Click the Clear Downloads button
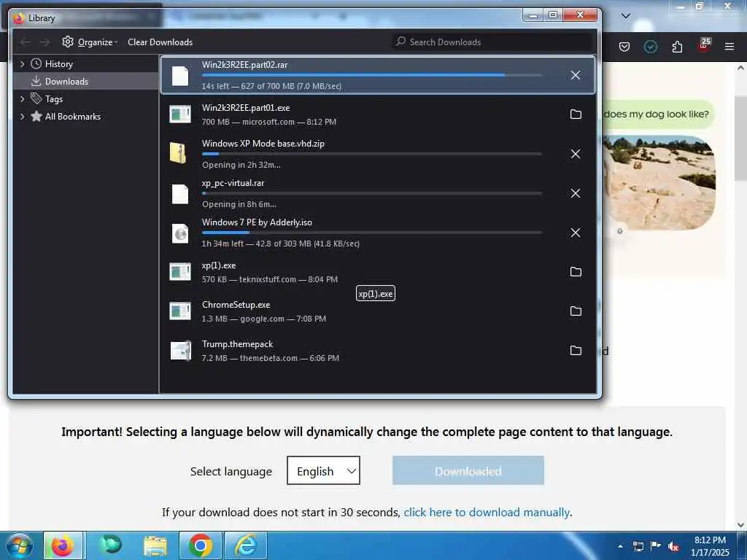This screenshot has width=747, height=560. tap(160, 42)
